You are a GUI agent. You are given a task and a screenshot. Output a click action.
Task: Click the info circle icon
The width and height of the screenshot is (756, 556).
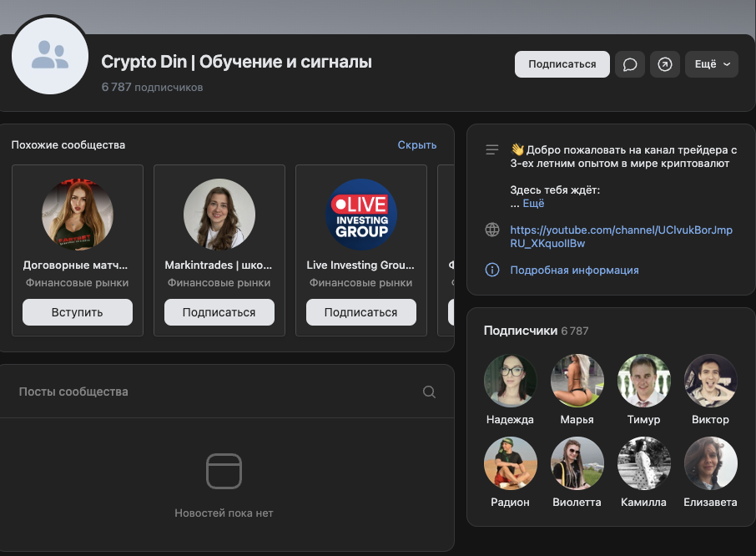pos(491,270)
